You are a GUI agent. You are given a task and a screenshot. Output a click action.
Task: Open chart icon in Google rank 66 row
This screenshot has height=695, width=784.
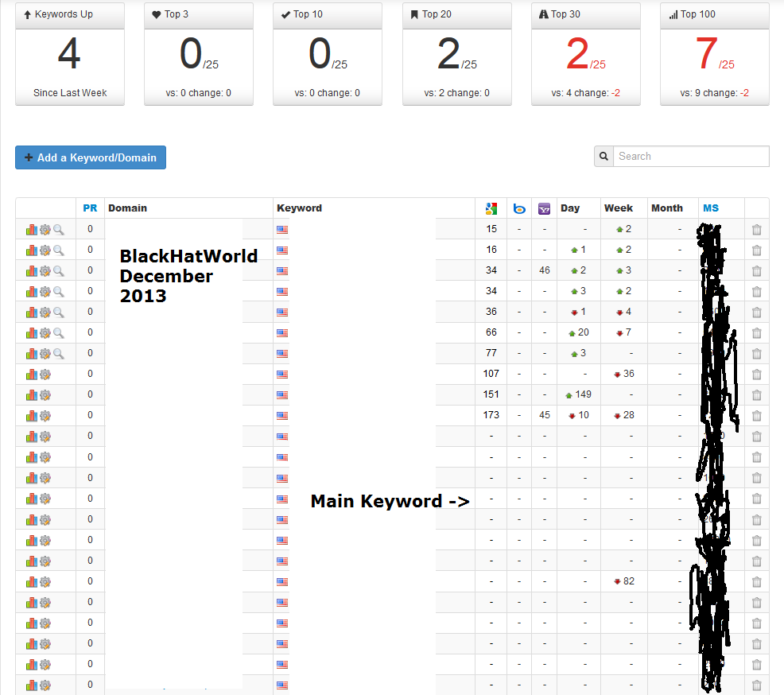tap(32, 333)
